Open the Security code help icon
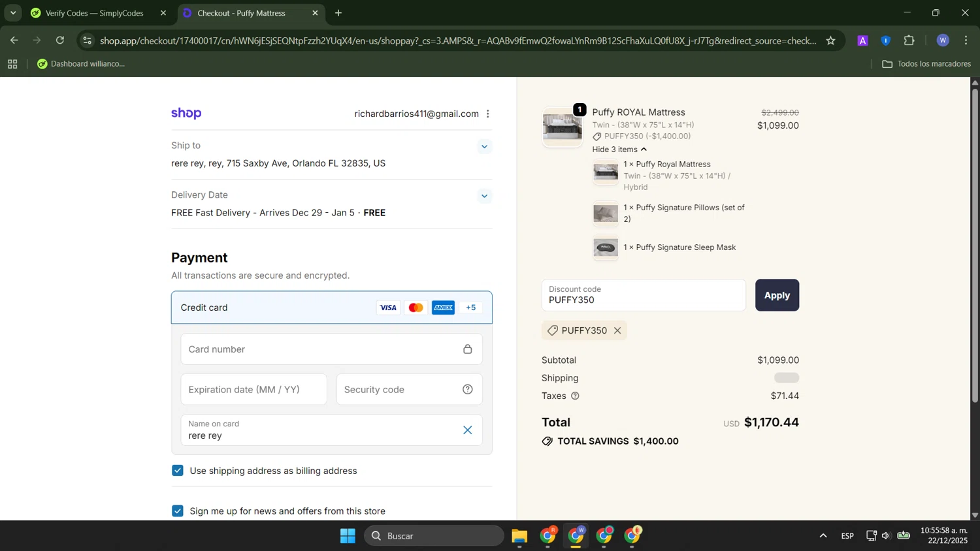Image resolution: width=980 pixels, height=551 pixels. tap(468, 390)
